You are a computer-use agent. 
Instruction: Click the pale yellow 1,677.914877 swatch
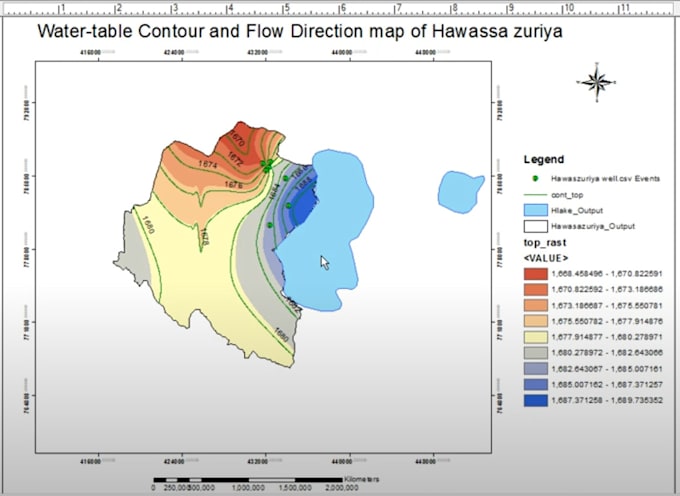tap(535, 337)
